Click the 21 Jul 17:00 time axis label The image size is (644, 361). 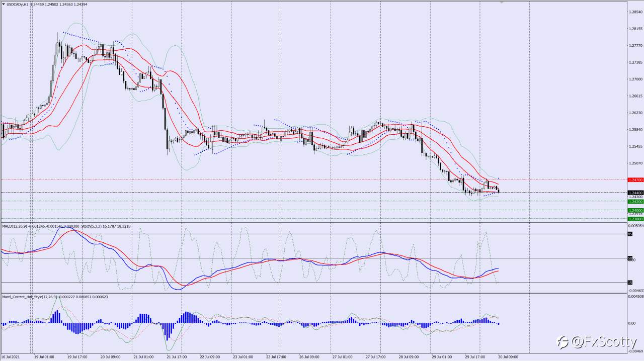coord(177,357)
